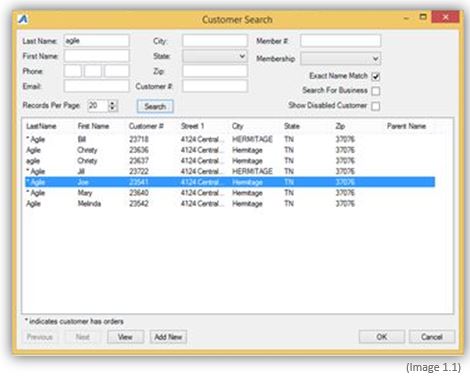Screen dimensions: 470x379
Task: Select the row with customer number 23637
Action: [230, 161]
